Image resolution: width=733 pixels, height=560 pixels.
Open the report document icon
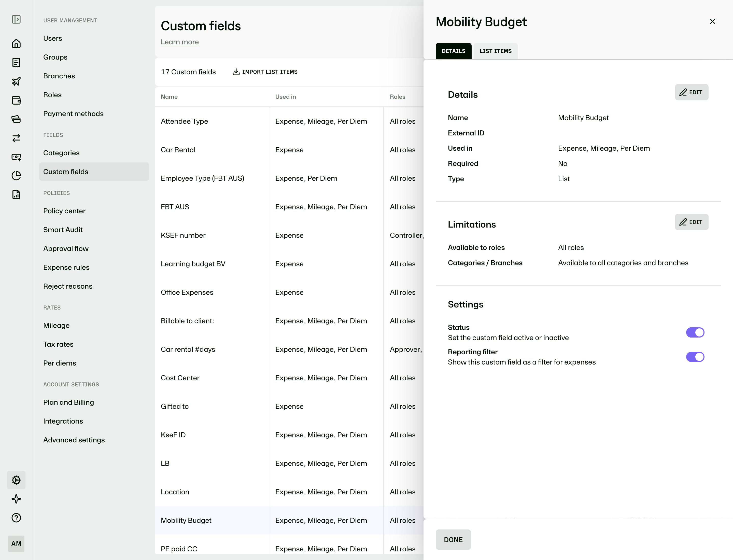(16, 195)
